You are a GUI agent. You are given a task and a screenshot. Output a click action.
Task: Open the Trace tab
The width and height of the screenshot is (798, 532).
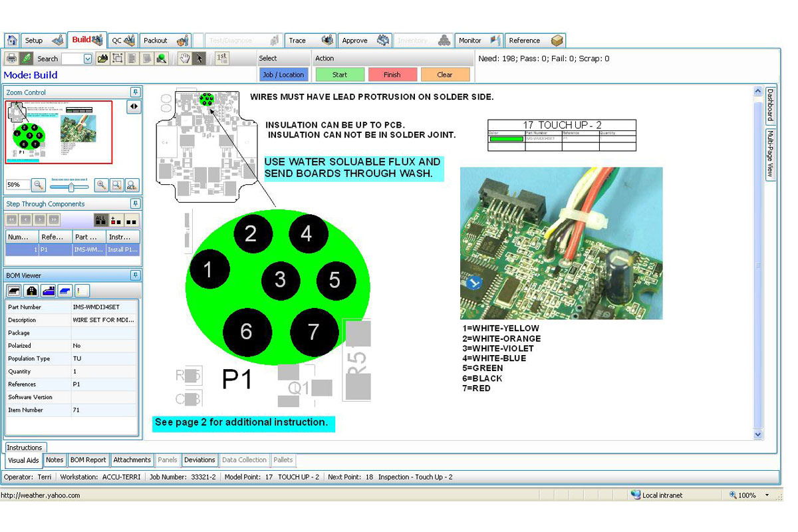point(311,41)
